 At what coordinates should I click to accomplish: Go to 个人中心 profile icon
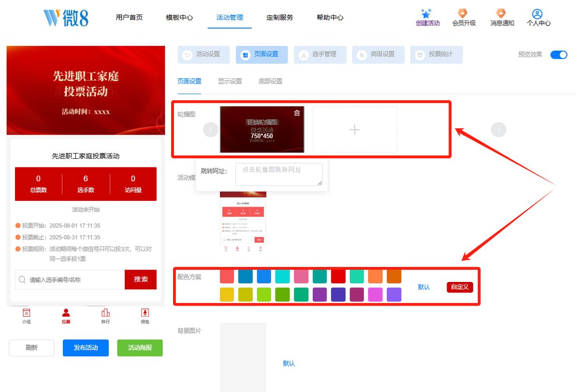point(538,14)
